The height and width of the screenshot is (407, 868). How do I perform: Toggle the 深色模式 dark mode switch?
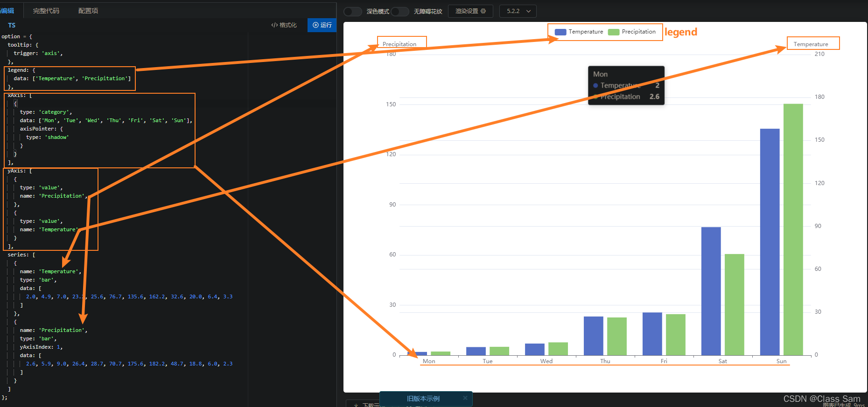(x=353, y=11)
